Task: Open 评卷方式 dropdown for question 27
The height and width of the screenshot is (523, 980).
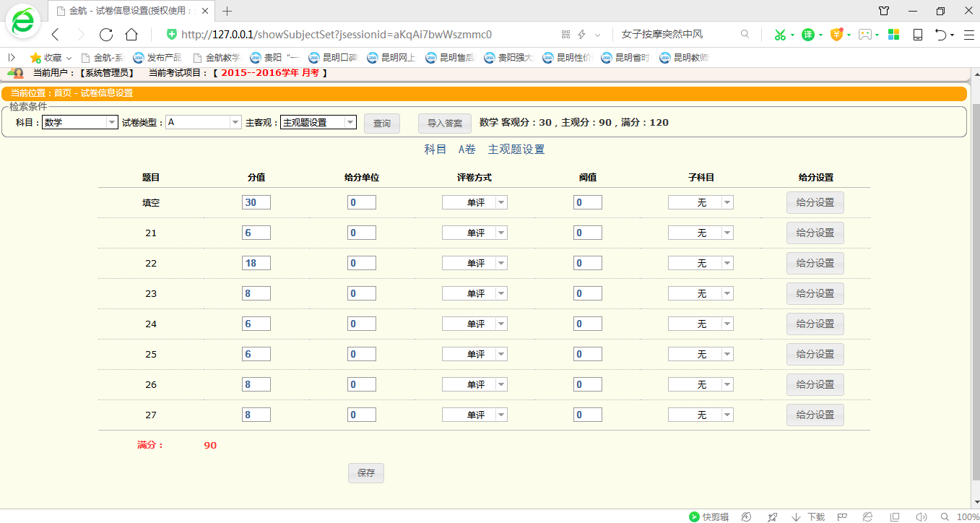Action: (474, 415)
